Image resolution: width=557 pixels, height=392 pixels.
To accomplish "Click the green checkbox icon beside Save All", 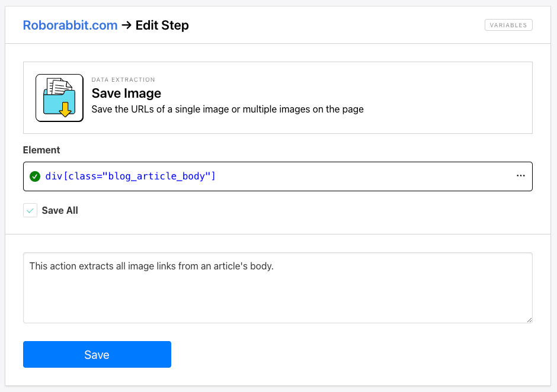I will [30, 210].
